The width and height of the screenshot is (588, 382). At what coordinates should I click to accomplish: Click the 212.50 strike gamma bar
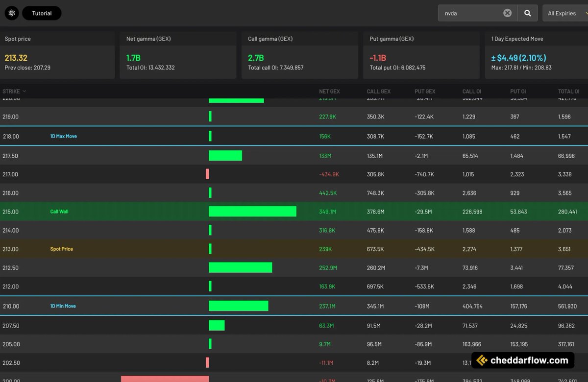[240, 267]
